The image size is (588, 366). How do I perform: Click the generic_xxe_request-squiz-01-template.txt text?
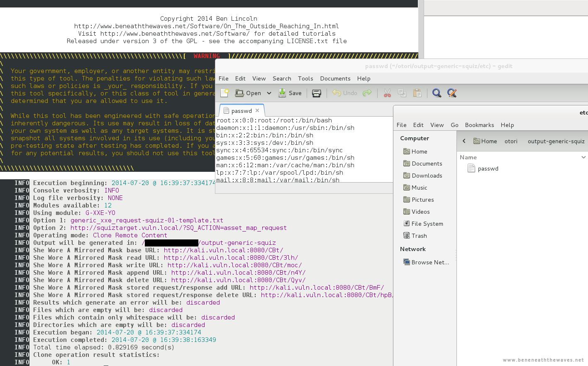click(147, 220)
